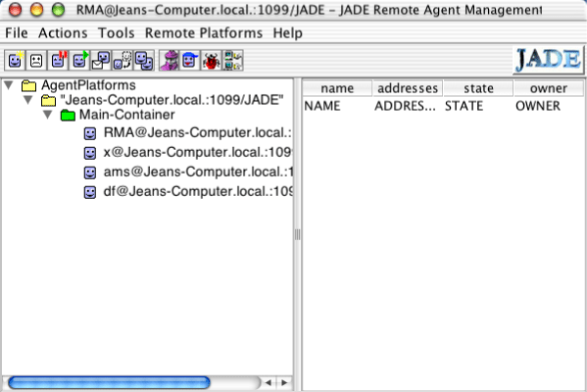Viewport: 587px width, 392px height.
Task: Click the split pane divider grip
Action: pos(297,235)
